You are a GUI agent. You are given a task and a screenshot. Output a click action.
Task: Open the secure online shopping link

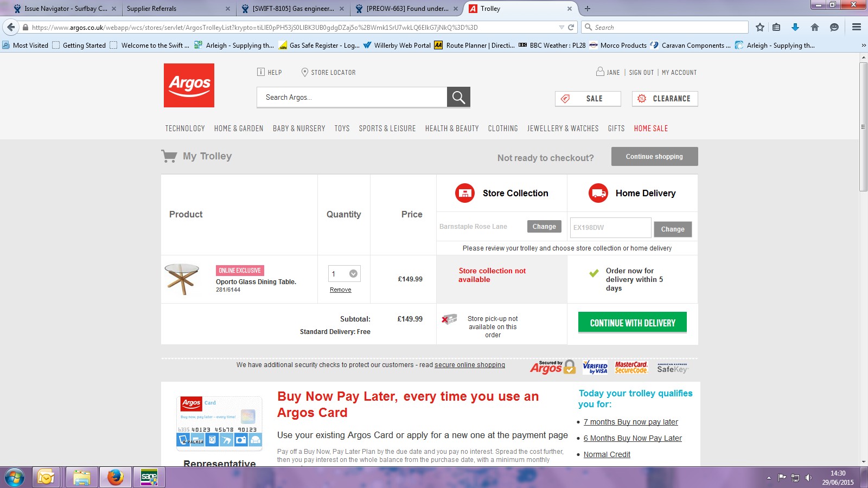[470, 365]
